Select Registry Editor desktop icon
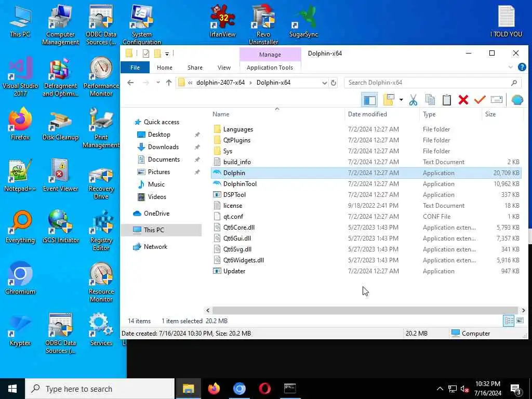Image resolution: width=532 pixels, height=399 pixels. click(x=101, y=231)
